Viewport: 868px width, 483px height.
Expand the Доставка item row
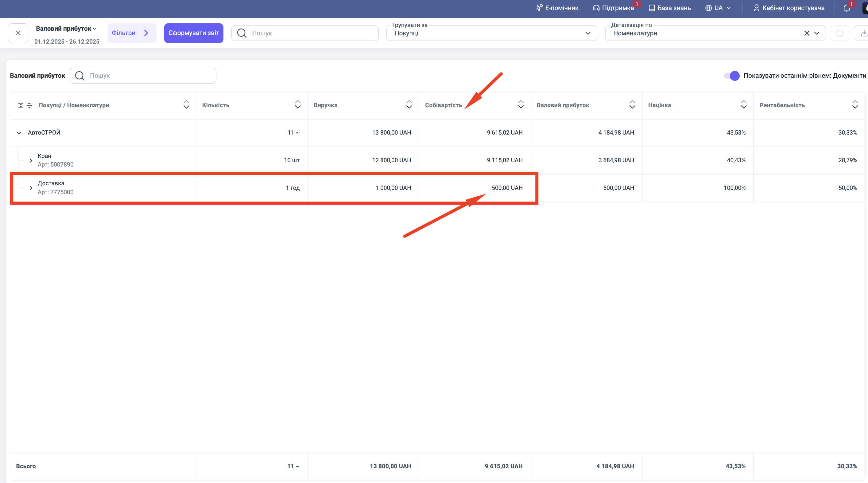tap(31, 188)
